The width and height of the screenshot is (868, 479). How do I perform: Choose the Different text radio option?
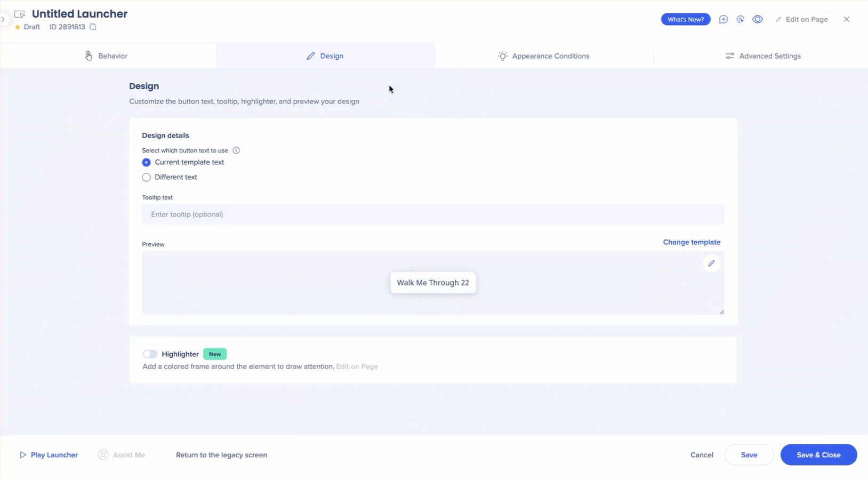(147, 177)
